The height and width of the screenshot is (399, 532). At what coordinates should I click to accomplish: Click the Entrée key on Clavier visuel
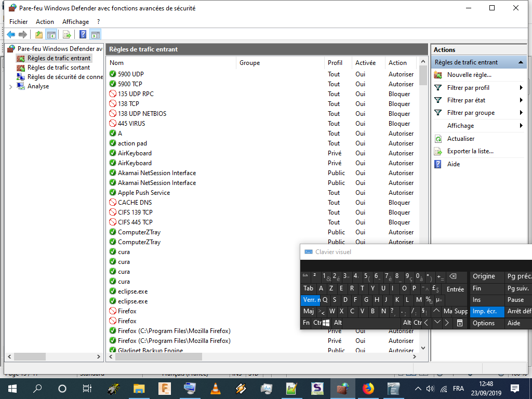tap(455, 289)
